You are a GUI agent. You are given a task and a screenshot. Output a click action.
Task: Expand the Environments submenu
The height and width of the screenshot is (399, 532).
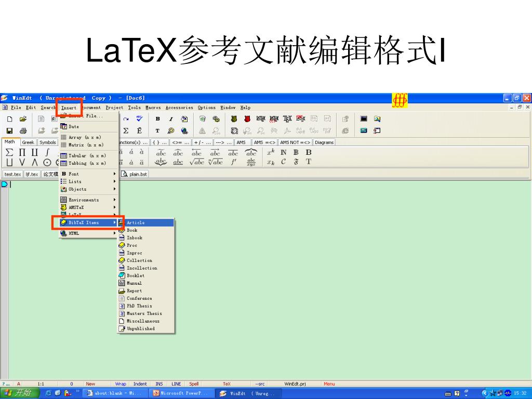point(88,200)
